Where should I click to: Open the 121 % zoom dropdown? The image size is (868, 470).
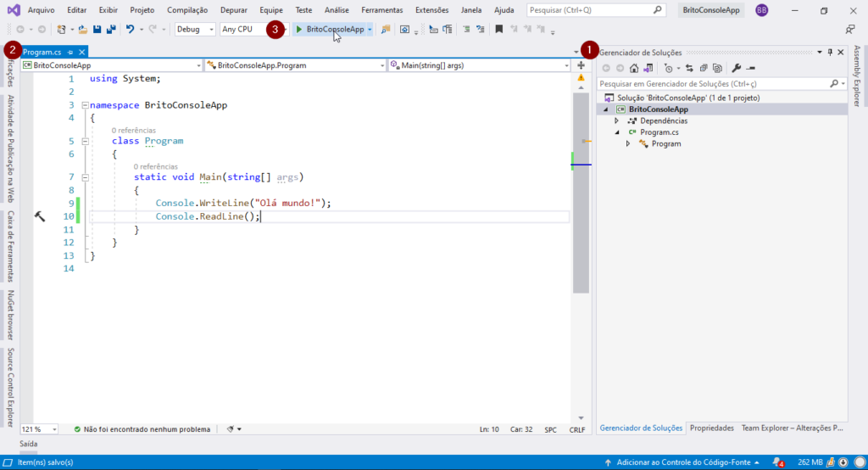pos(39,429)
